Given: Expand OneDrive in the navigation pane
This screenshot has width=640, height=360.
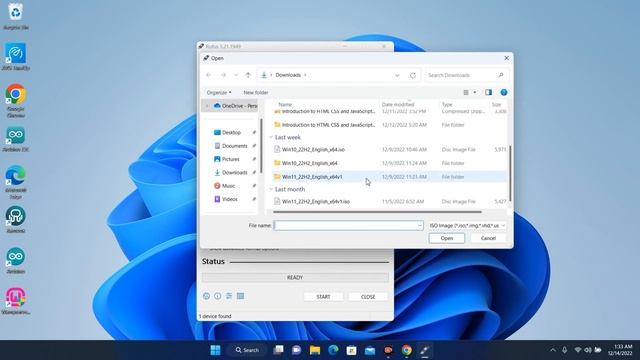Looking at the screenshot, I should (x=207, y=106).
